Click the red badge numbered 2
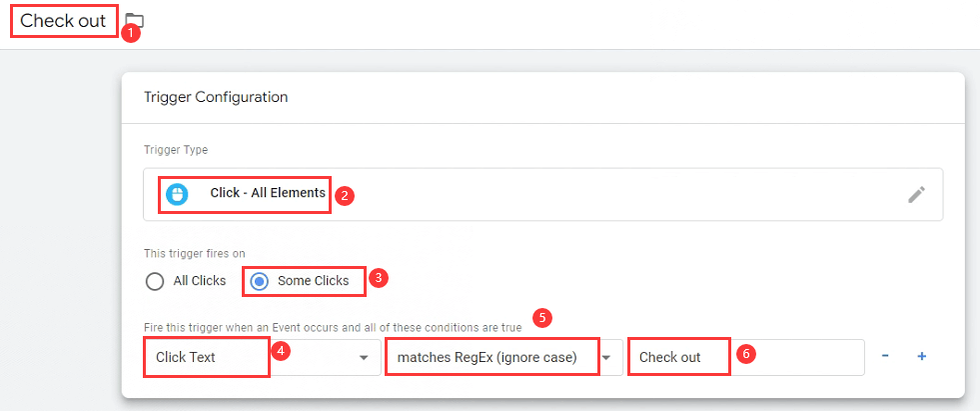This screenshot has height=411, width=980. coord(345,195)
